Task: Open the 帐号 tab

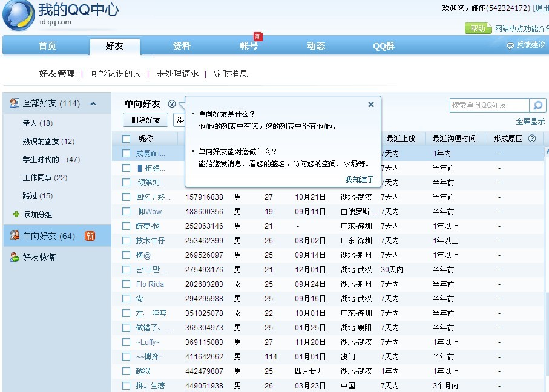Action: (249, 46)
